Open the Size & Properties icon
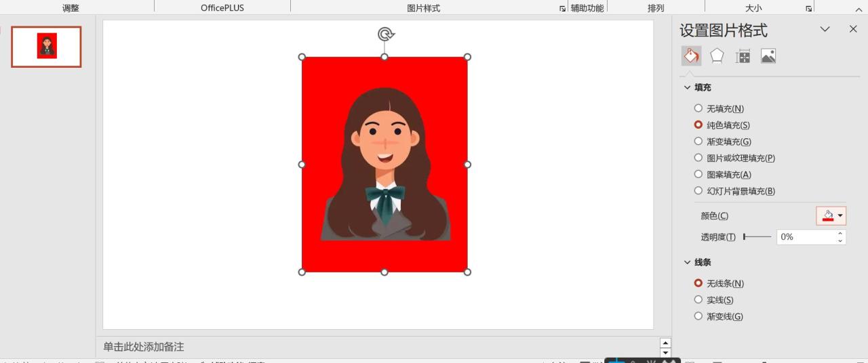 point(743,56)
